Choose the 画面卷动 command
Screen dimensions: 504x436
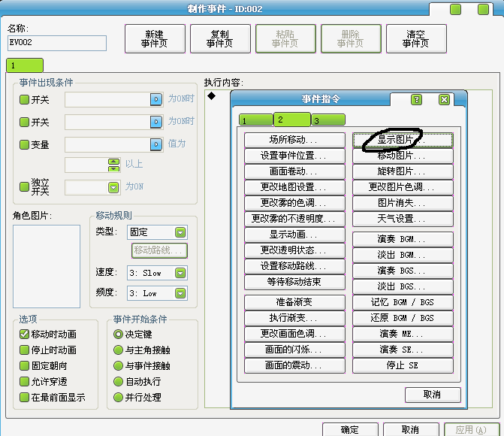(x=294, y=171)
